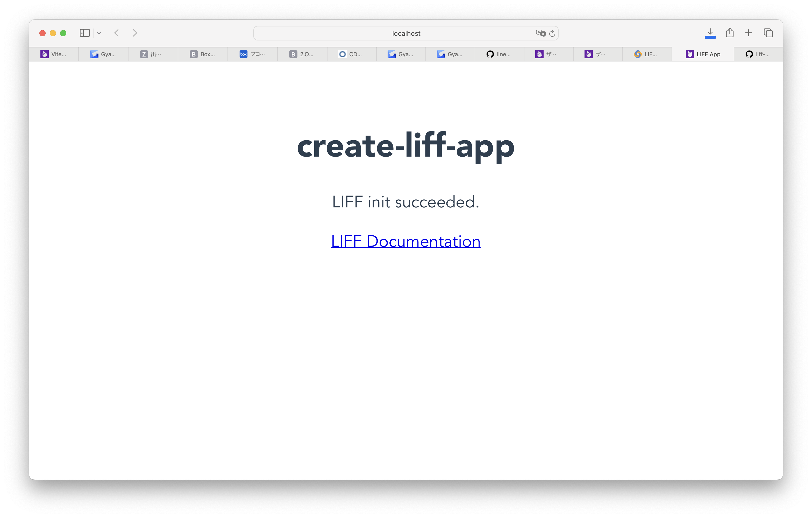Open the GitHub liff-... tab

pyautogui.click(x=758, y=54)
